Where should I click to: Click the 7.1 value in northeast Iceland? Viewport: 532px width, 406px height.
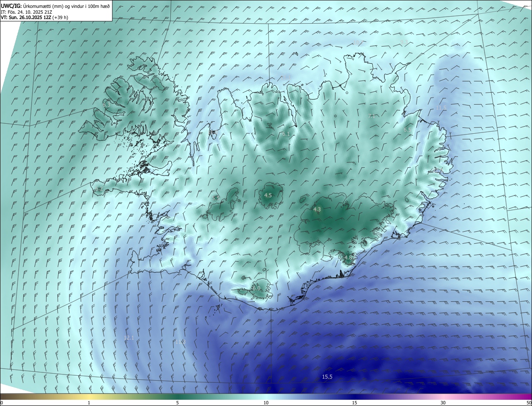[372, 116]
